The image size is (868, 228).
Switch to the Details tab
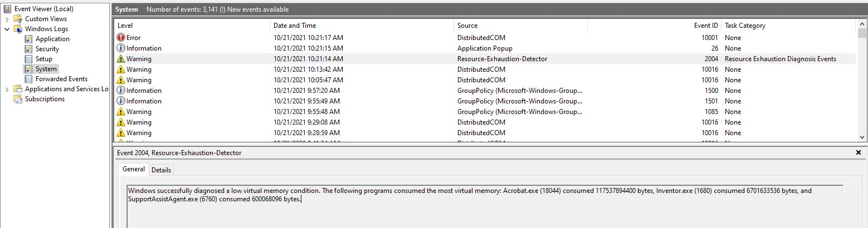[161, 170]
